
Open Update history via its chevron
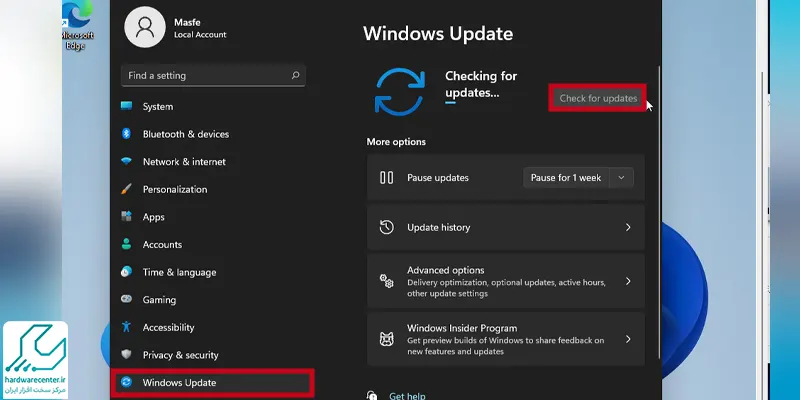(x=628, y=227)
